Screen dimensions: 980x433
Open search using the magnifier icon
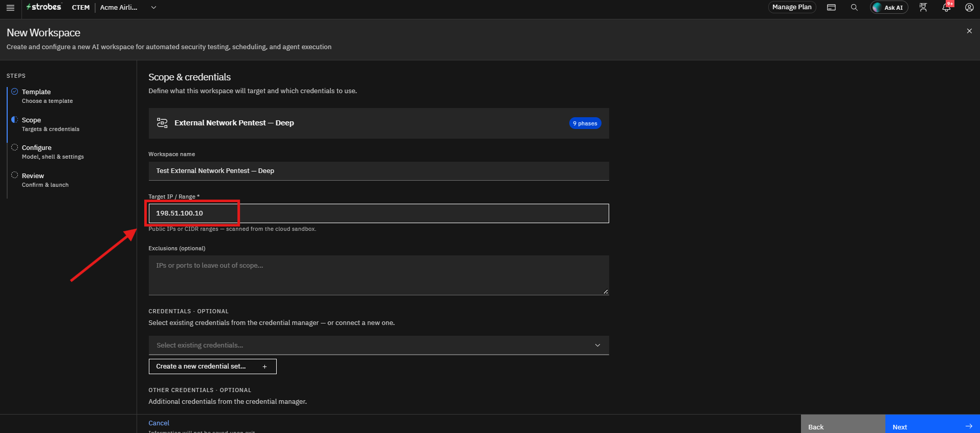[854, 8]
